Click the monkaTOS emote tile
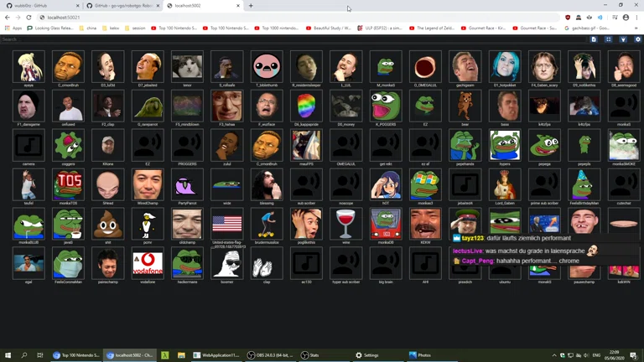 [68, 184]
